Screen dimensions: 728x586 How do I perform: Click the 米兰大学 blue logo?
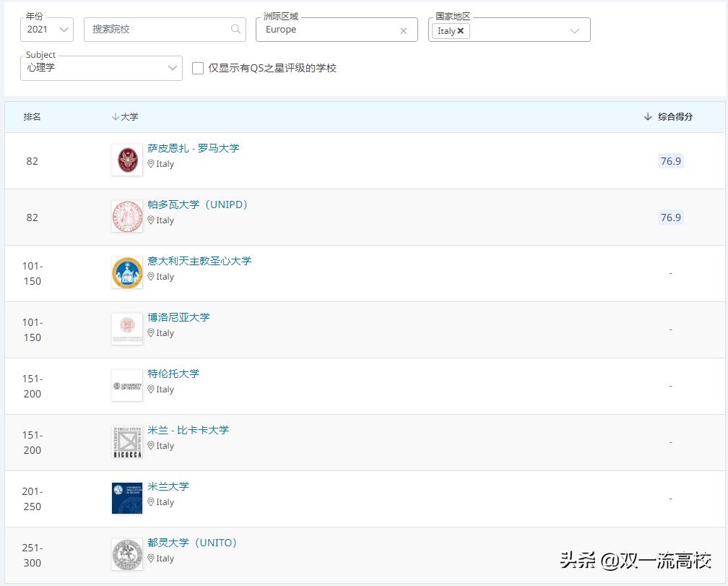click(127, 498)
